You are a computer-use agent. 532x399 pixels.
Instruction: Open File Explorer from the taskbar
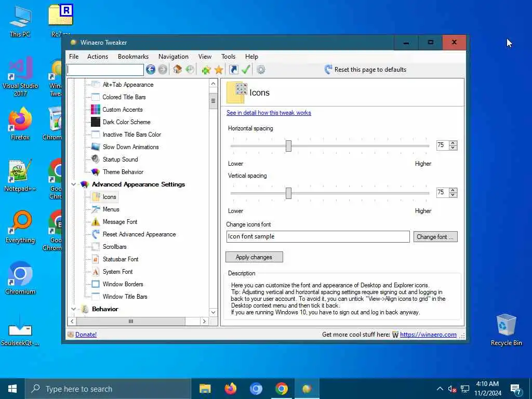tap(205, 389)
